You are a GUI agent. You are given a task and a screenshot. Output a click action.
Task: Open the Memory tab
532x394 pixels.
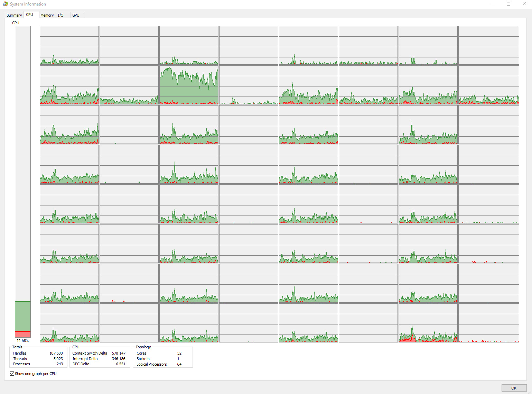click(47, 15)
